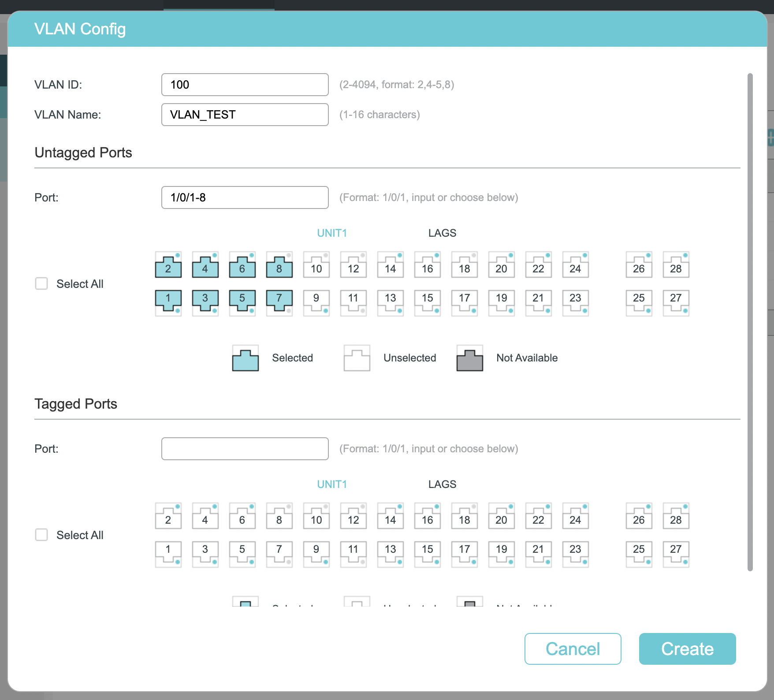Select untagged LAG 28
The image size is (774, 700).
(676, 265)
